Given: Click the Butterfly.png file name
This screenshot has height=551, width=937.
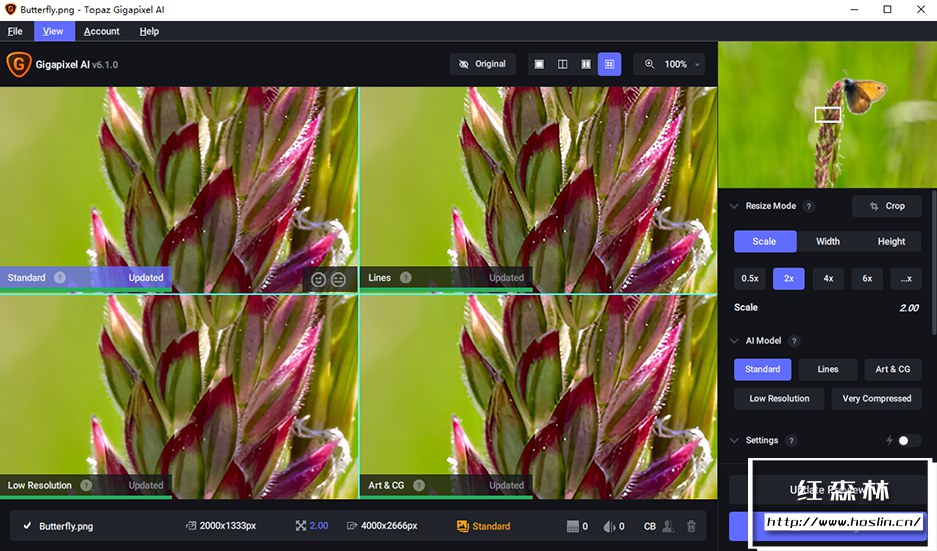Looking at the screenshot, I should 66,526.
